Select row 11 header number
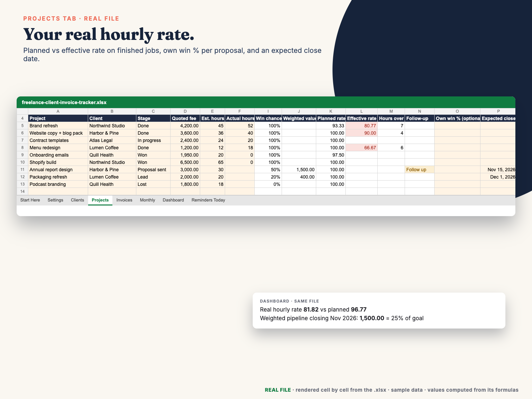Viewport: 532px width, 399px height. tap(22, 170)
